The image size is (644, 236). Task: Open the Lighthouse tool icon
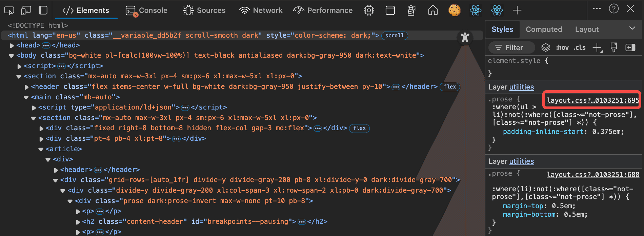click(411, 11)
